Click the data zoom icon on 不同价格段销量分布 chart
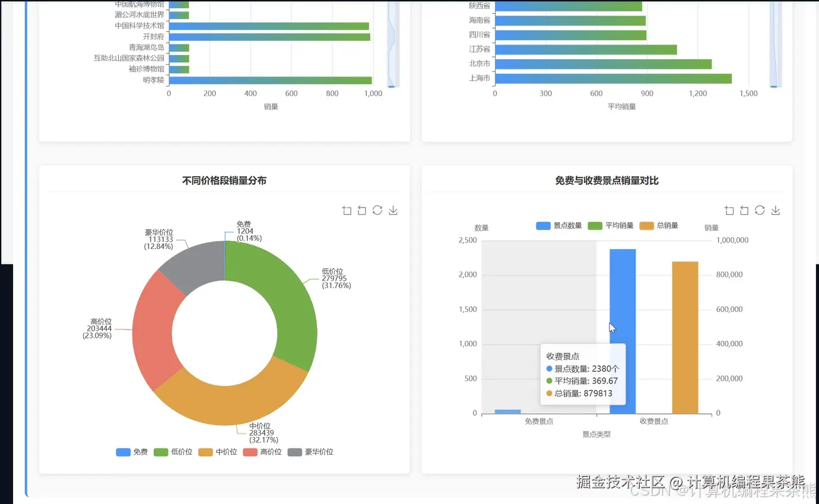 click(x=347, y=210)
